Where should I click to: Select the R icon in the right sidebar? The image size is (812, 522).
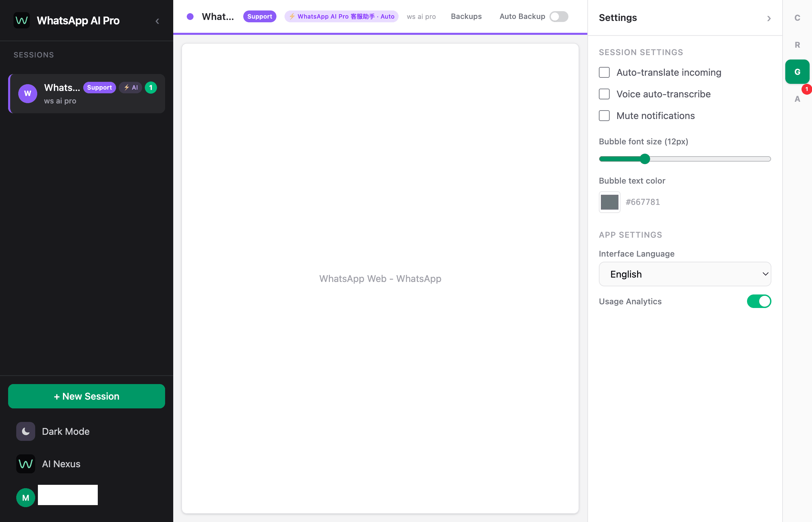click(x=797, y=44)
